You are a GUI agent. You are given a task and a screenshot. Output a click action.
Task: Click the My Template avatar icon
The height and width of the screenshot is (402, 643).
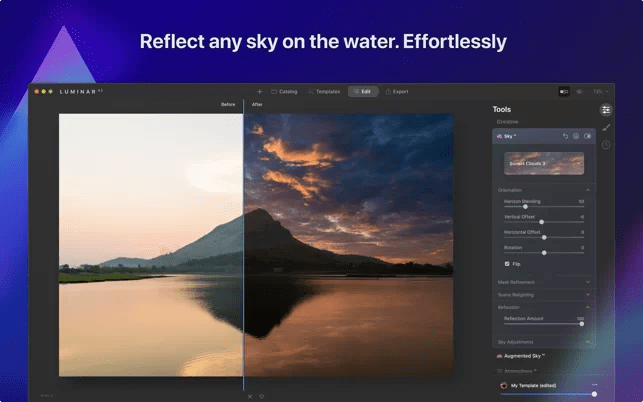[504, 386]
